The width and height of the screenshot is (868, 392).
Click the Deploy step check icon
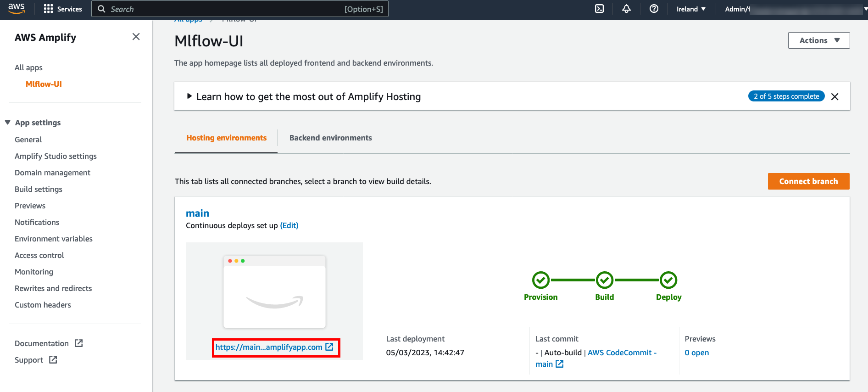point(668,280)
